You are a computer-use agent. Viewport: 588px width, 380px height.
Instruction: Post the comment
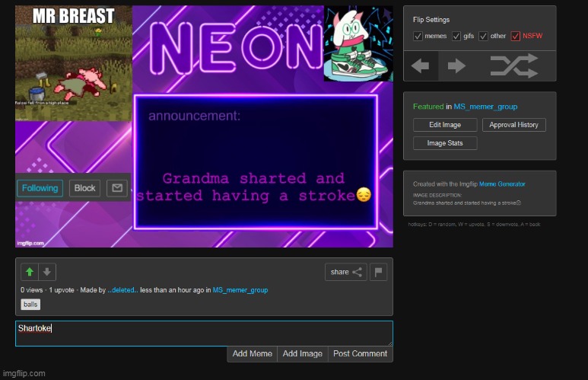coord(361,353)
